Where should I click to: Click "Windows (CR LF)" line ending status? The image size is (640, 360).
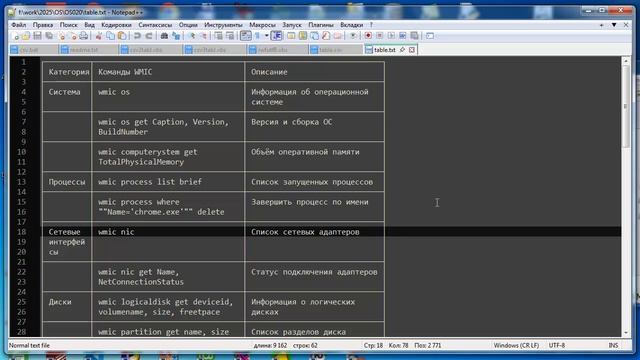tap(516, 345)
